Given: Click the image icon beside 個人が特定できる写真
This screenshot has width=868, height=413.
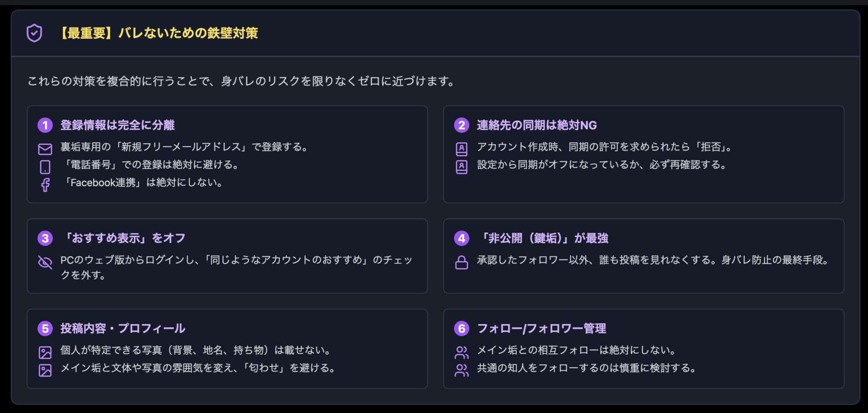Looking at the screenshot, I should pos(45,352).
